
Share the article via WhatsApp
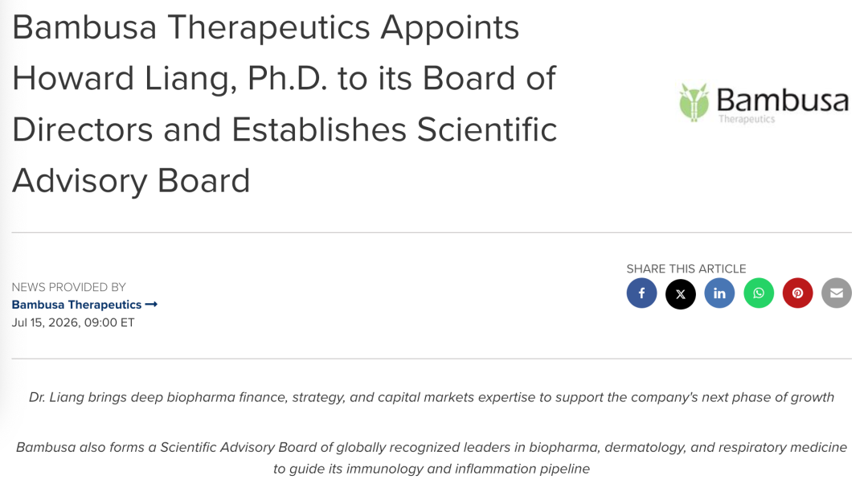pos(759,293)
